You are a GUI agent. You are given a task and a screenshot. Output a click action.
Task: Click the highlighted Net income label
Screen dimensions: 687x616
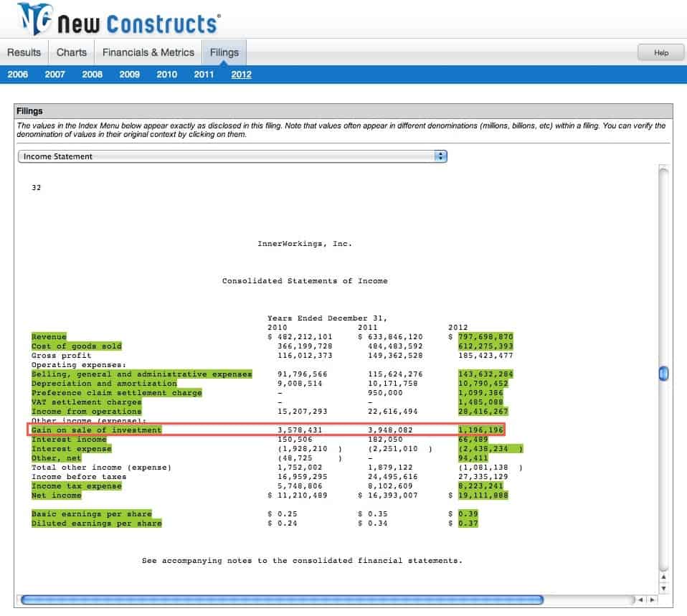pos(56,495)
